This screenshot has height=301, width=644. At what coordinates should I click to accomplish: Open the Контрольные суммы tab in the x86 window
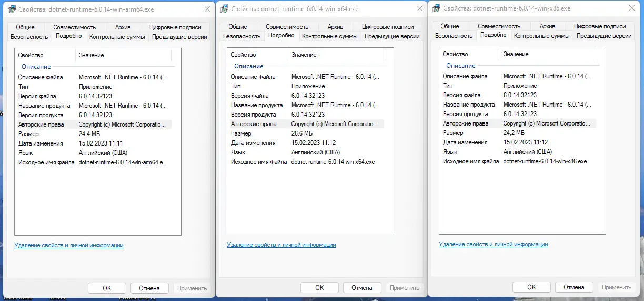tap(541, 36)
